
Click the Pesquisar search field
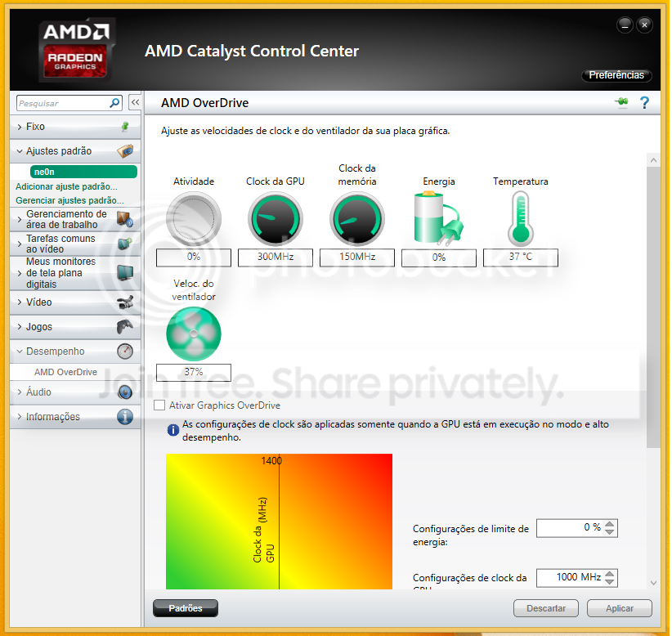coord(61,104)
